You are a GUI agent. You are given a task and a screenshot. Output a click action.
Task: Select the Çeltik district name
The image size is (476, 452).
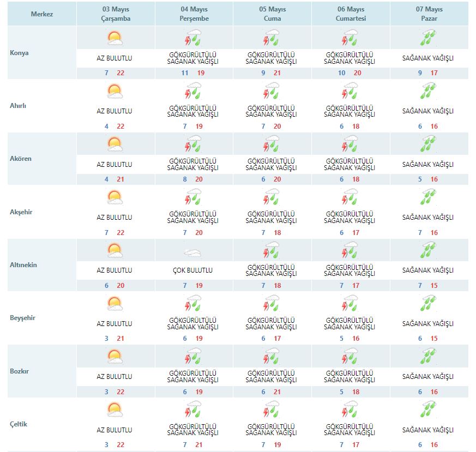tap(19, 424)
